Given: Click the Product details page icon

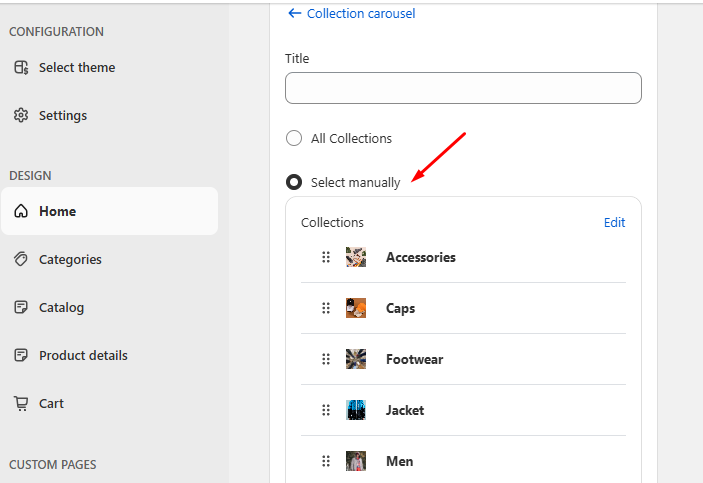Looking at the screenshot, I should pyautogui.click(x=21, y=355).
